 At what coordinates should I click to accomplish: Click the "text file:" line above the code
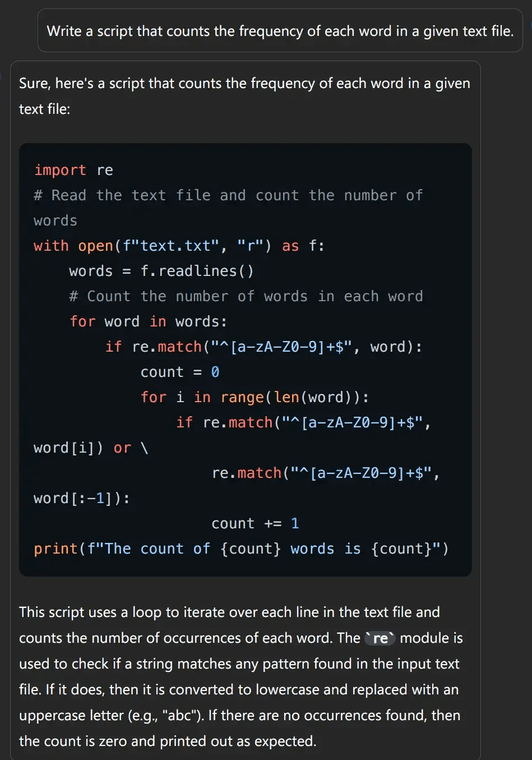click(x=44, y=109)
